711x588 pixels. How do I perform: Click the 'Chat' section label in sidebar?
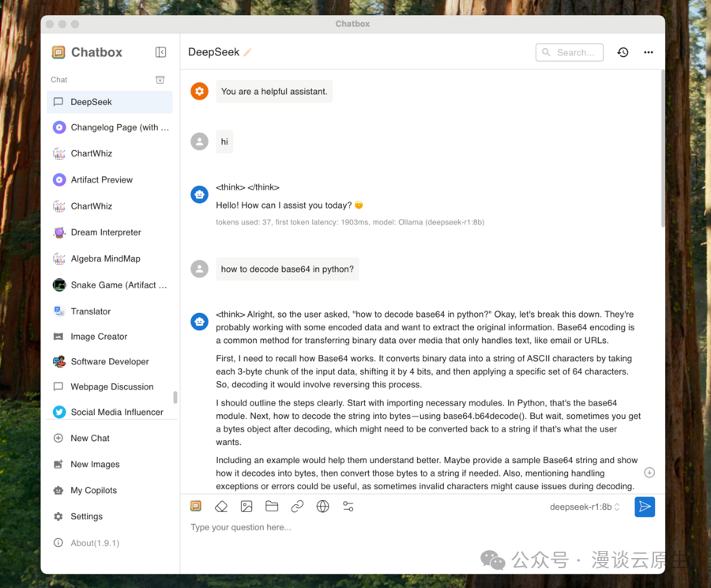coord(59,80)
